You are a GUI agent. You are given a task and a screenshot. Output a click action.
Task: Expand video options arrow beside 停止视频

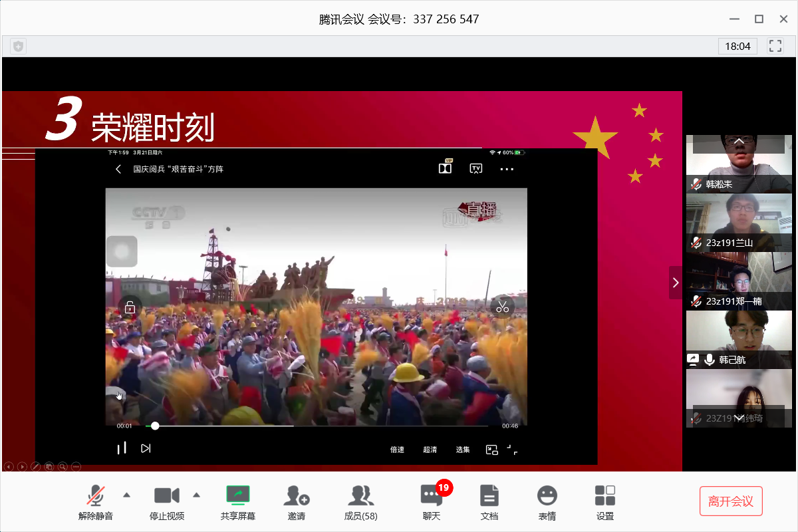pyautogui.click(x=196, y=494)
